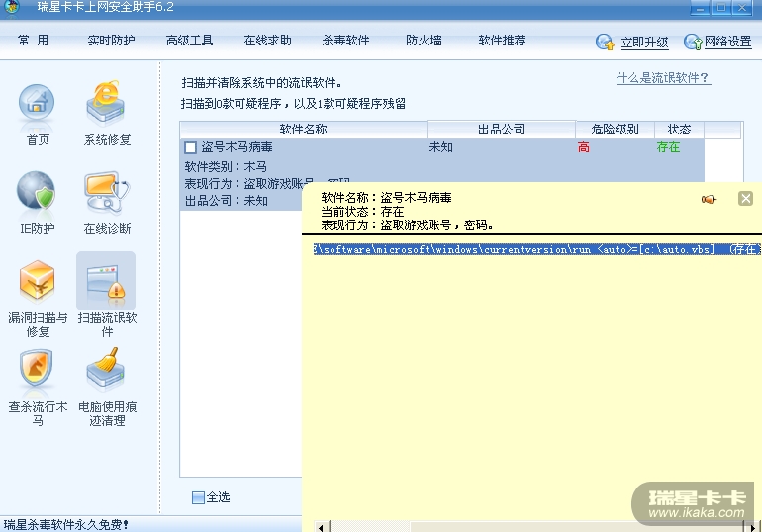Click status bar text 瑞星杀毒软件永久免费!
The width and height of the screenshot is (762, 532).
pyautogui.click(x=66, y=525)
